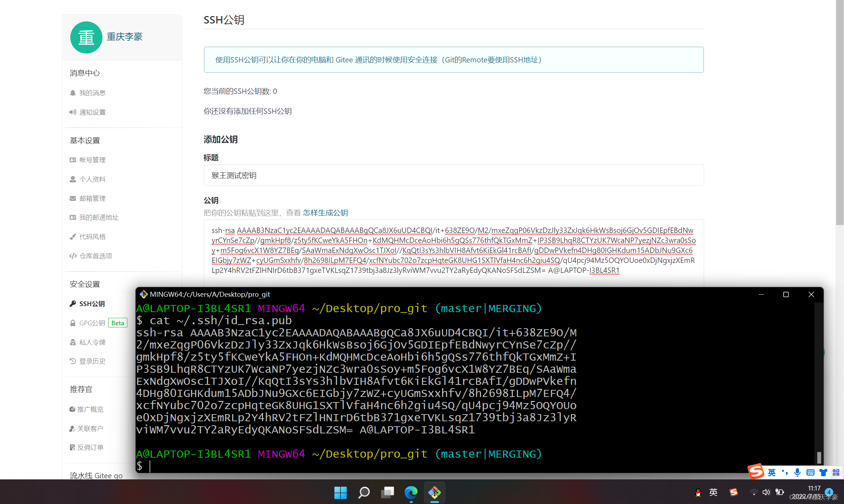Close the MINGW64 terminal window
Image resolution: width=844 pixels, height=504 pixels.
pyautogui.click(x=811, y=294)
